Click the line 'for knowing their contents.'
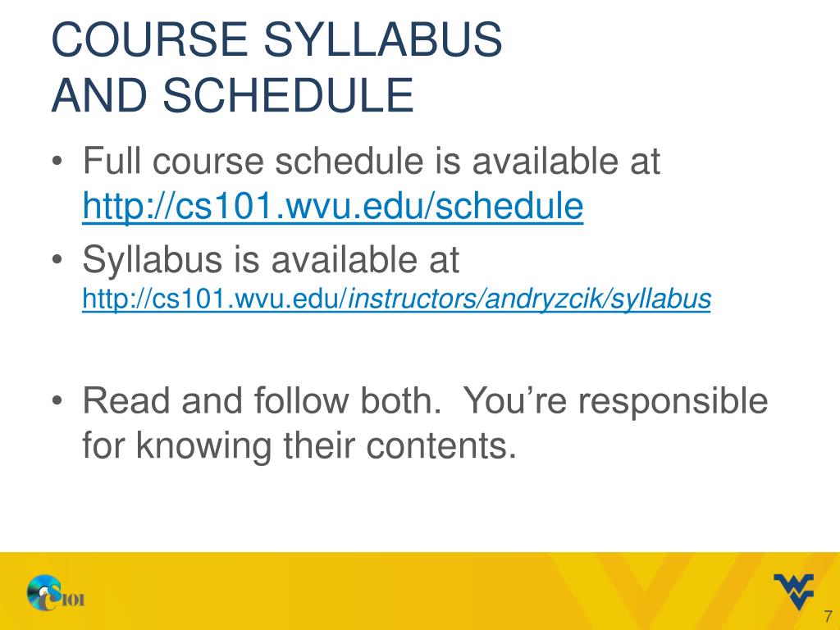This screenshot has width=840, height=630. click(299, 446)
